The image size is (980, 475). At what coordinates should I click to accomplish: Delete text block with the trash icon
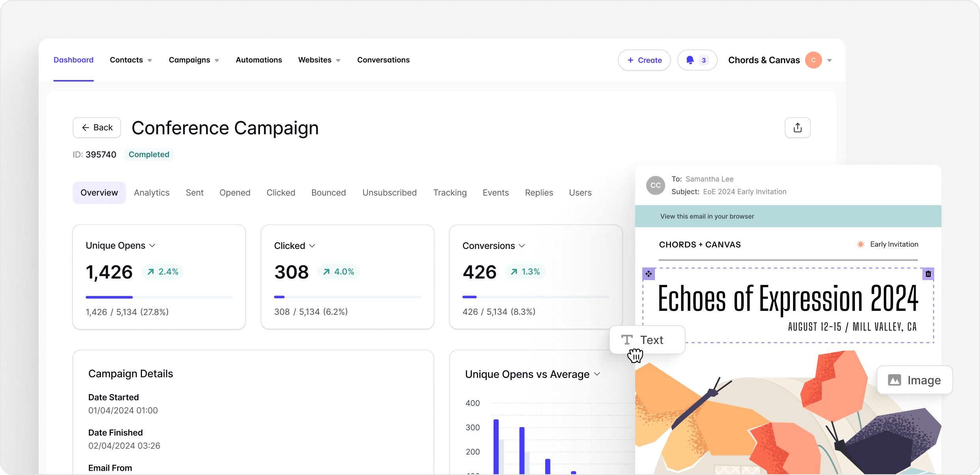pyautogui.click(x=928, y=274)
